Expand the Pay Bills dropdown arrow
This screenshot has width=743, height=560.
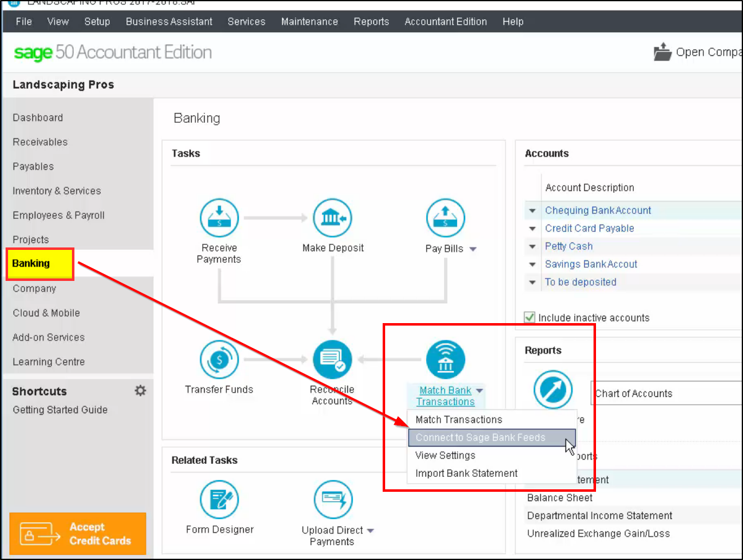[x=473, y=249]
